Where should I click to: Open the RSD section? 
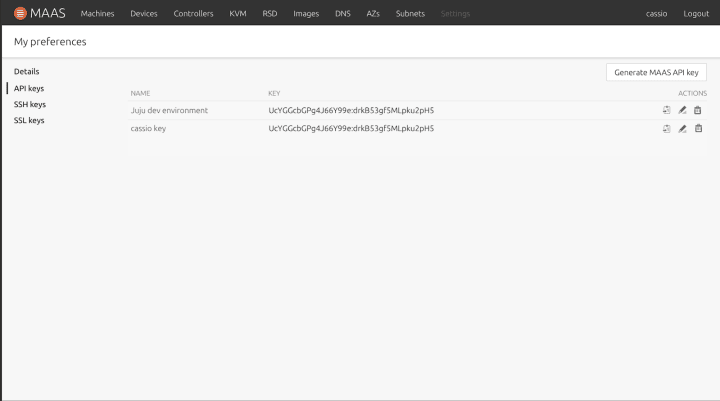[270, 14]
